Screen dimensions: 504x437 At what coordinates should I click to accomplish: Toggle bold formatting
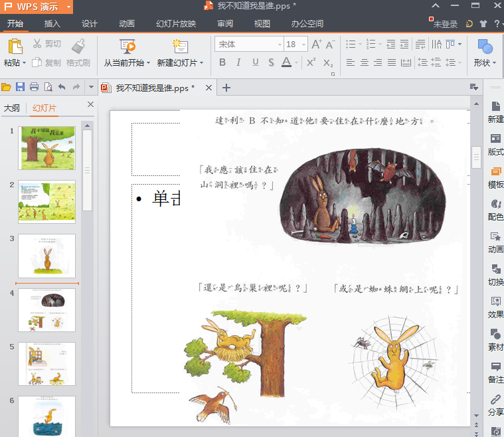click(x=222, y=62)
